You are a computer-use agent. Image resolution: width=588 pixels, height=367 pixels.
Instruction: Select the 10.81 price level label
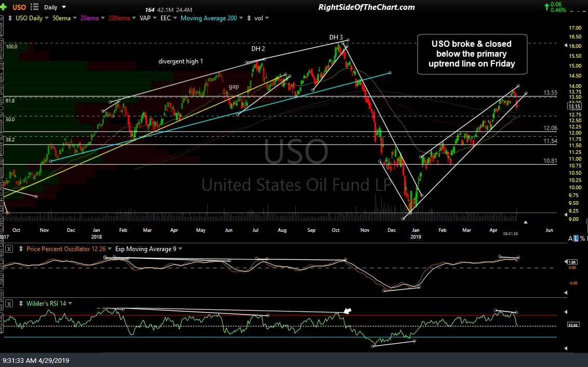550,161
